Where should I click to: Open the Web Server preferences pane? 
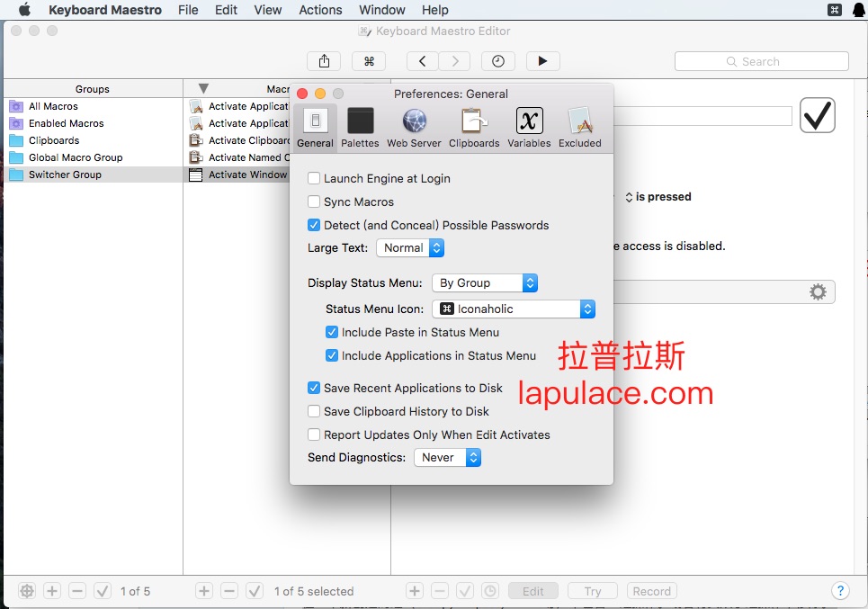(x=414, y=127)
